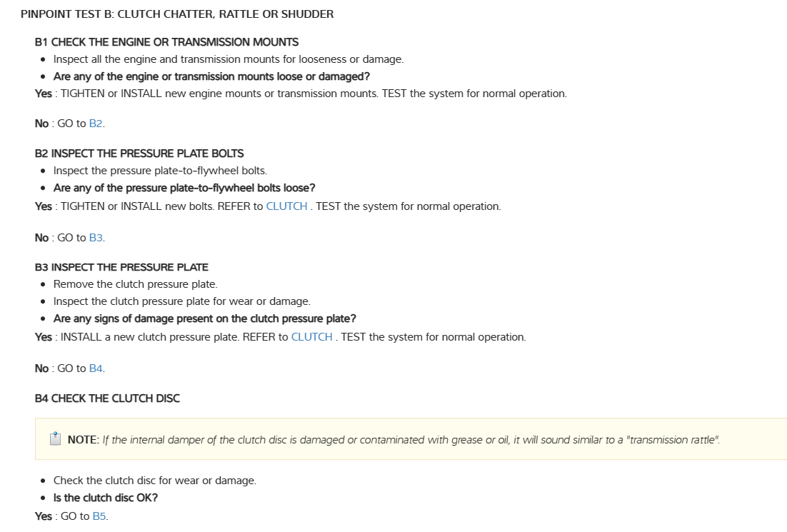The width and height of the screenshot is (787, 532).
Task: Select heading B1 Check the Engine or Transmission Mounts
Action: click(x=166, y=42)
